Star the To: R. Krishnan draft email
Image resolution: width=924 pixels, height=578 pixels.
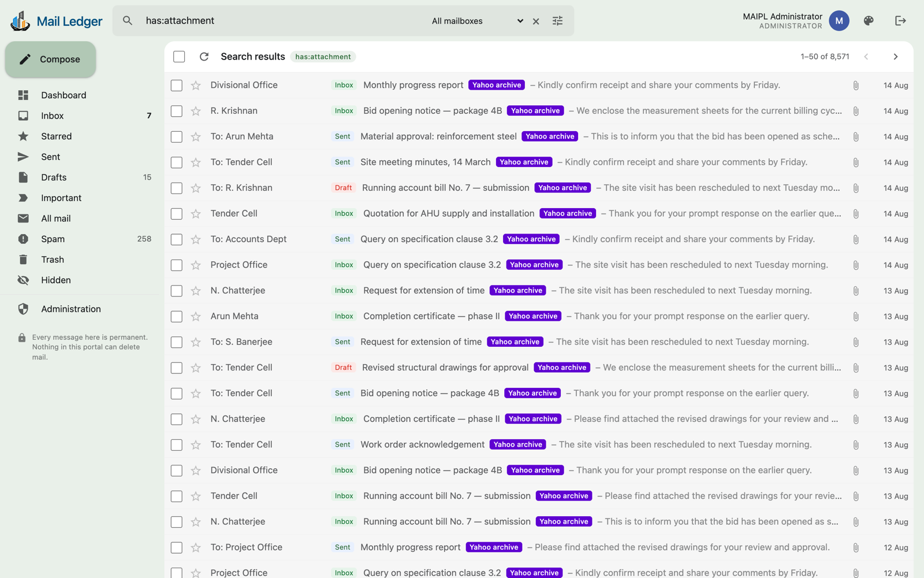[196, 188]
